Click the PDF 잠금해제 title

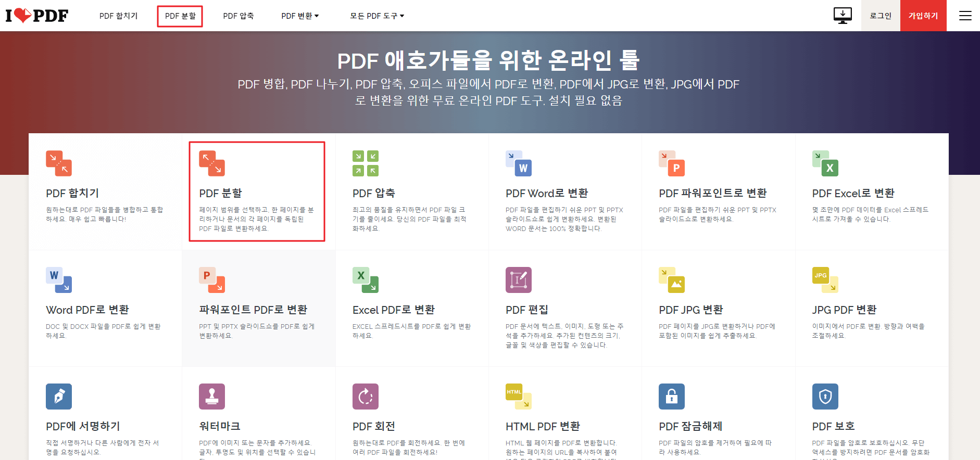tap(690, 426)
